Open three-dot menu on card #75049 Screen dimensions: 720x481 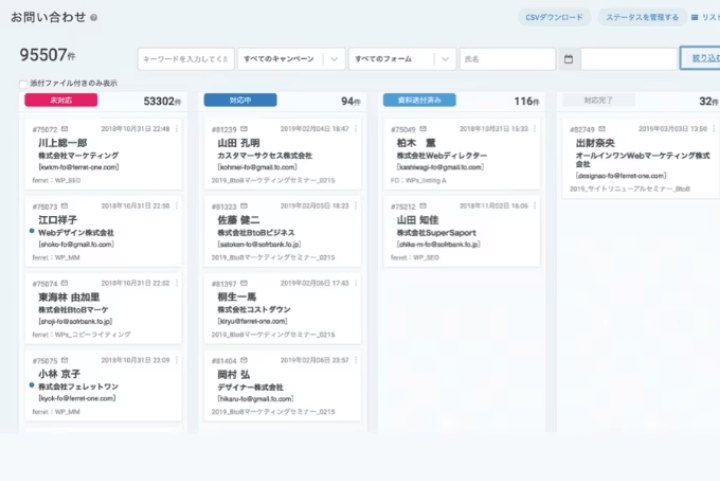click(x=535, y=129)
